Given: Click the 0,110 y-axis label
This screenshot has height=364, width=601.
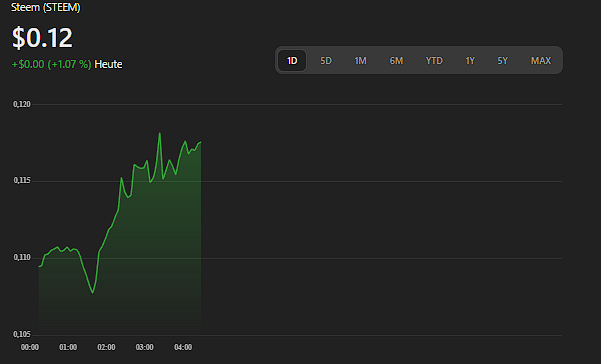Looking at the screenshot, I should [x=22, y=257].
